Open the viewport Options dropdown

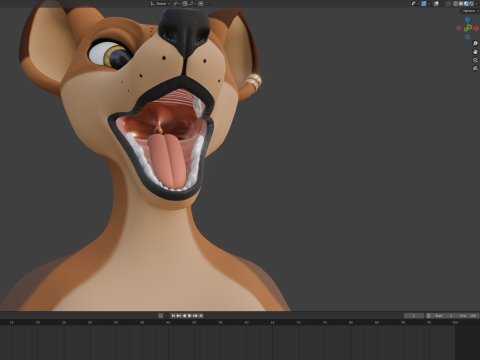click(x=471, y=11)
